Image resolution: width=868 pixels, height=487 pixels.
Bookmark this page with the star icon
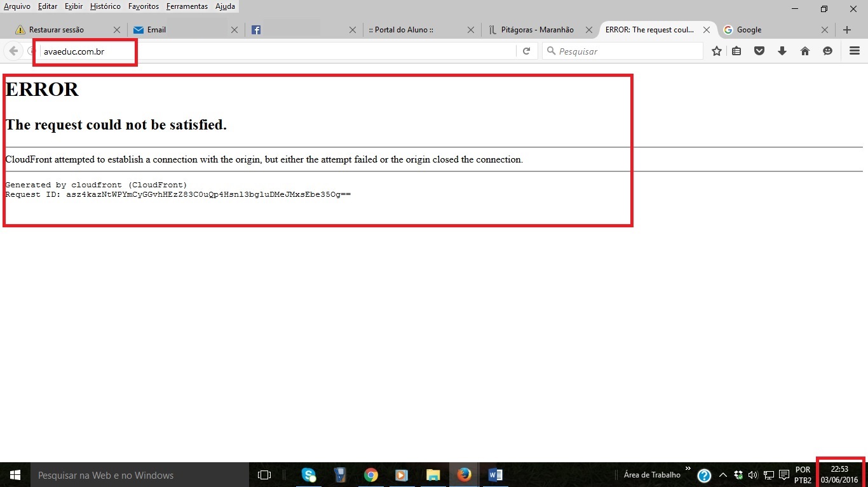(717, 51)
